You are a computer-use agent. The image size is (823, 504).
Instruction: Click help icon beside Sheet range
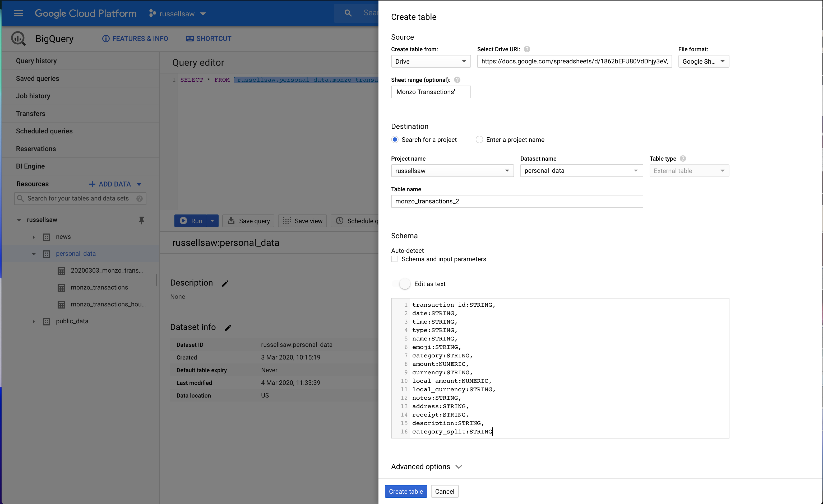click(x=457, y=80)
